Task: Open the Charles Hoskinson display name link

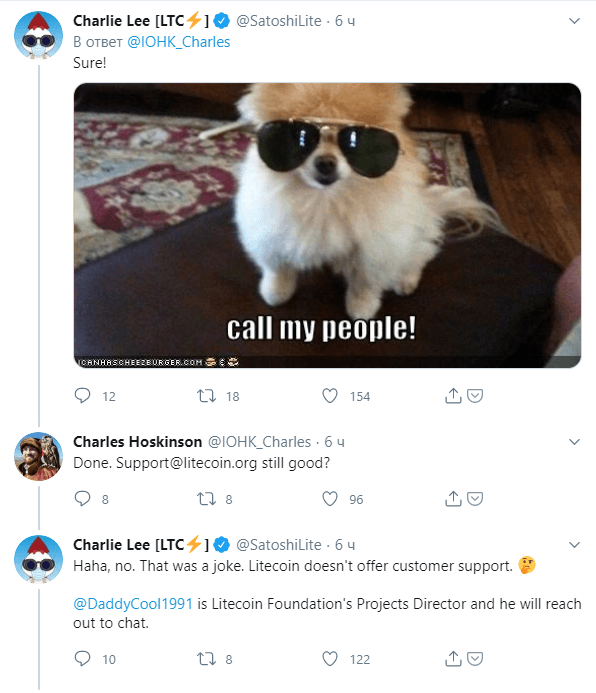Action: [x=137, y=442]
